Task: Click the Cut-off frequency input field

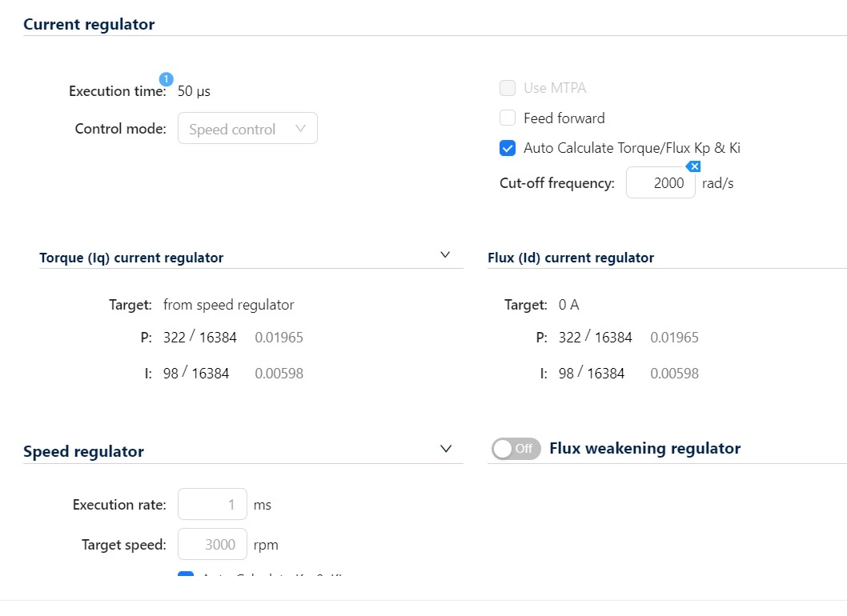Action: tap(660, 183)
